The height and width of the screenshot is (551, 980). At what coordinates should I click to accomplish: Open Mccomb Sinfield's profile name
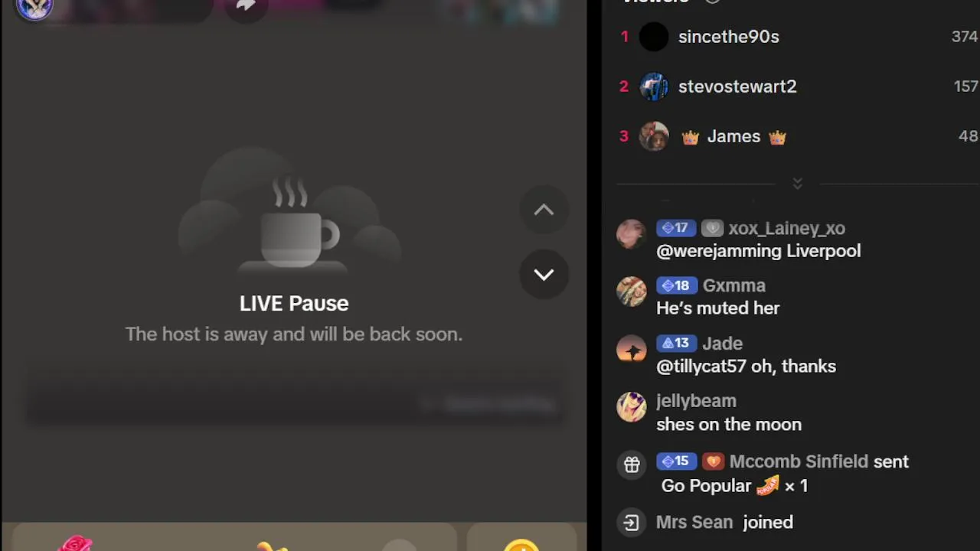[x=799, y=461]
